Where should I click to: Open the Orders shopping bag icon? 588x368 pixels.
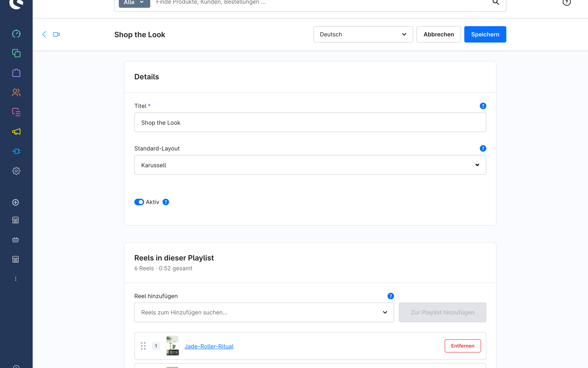point(16,73)
